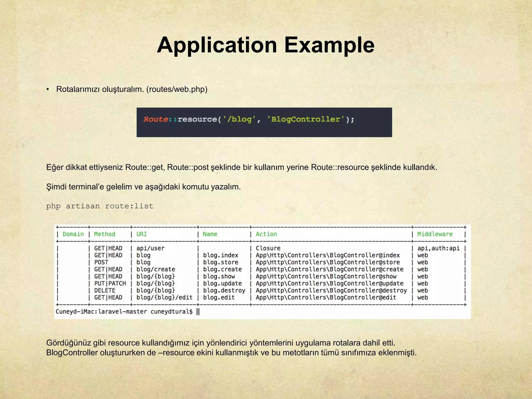The width and height of the screenshot is (532, 399).
Task: Click the 'blog/create' URI cell
Action: click(156, 269)
